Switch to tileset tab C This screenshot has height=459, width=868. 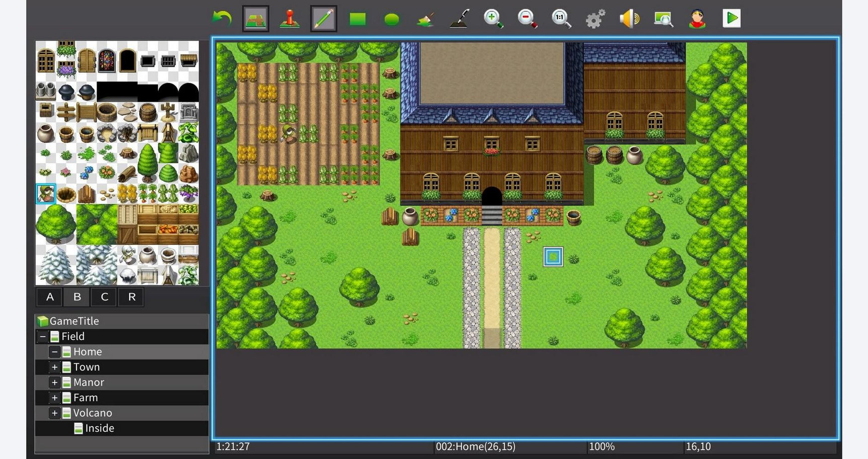[x=104, y=297]
